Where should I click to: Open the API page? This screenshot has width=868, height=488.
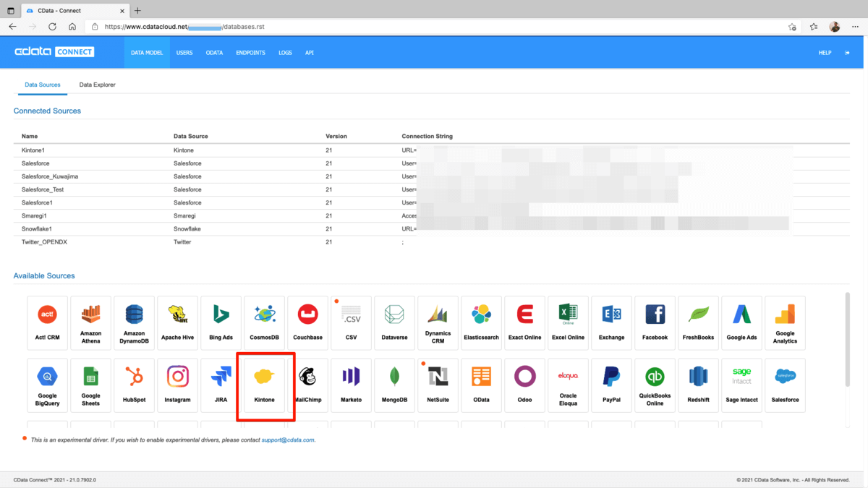coord(310,53)
